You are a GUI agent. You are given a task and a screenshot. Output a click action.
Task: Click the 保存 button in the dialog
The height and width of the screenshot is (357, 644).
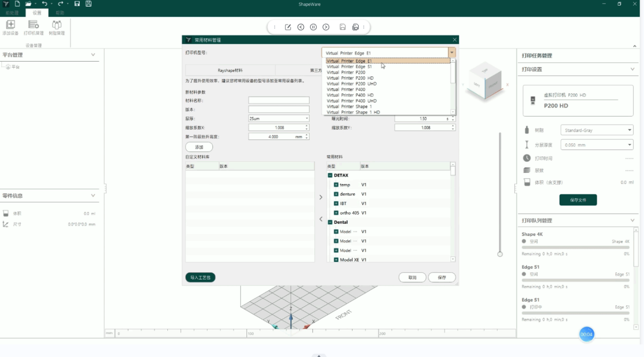coord(442,278)
